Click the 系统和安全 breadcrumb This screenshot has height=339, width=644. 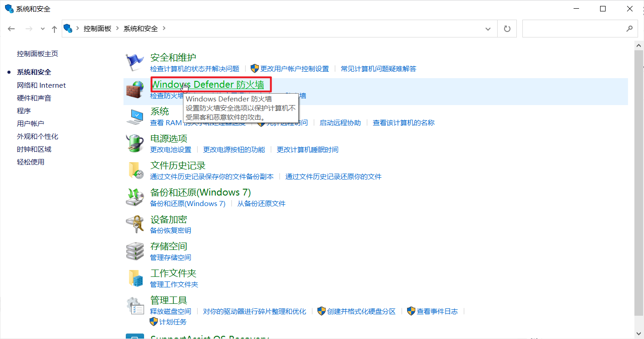[140, 28]
